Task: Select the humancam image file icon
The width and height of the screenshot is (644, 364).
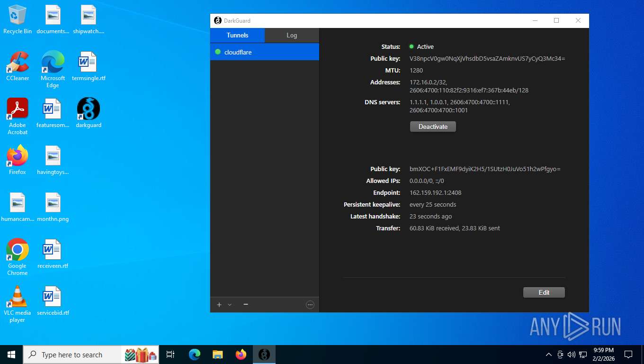Action: (18, 207)
